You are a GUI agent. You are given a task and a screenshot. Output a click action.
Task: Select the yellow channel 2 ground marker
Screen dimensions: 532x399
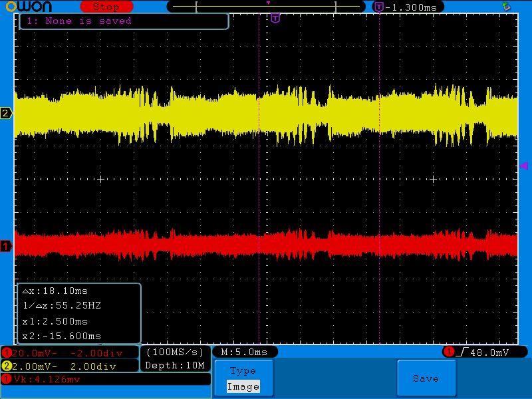[x=6, y=114]
